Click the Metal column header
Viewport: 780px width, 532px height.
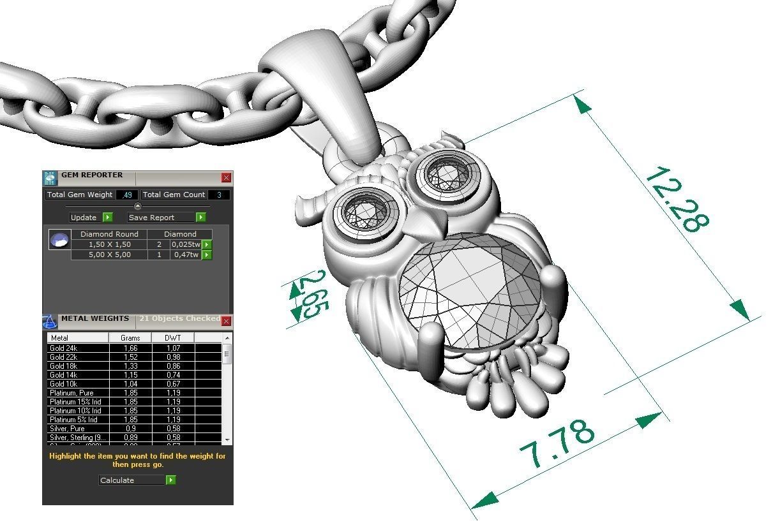pyautogui.click(x=78, y=337)
